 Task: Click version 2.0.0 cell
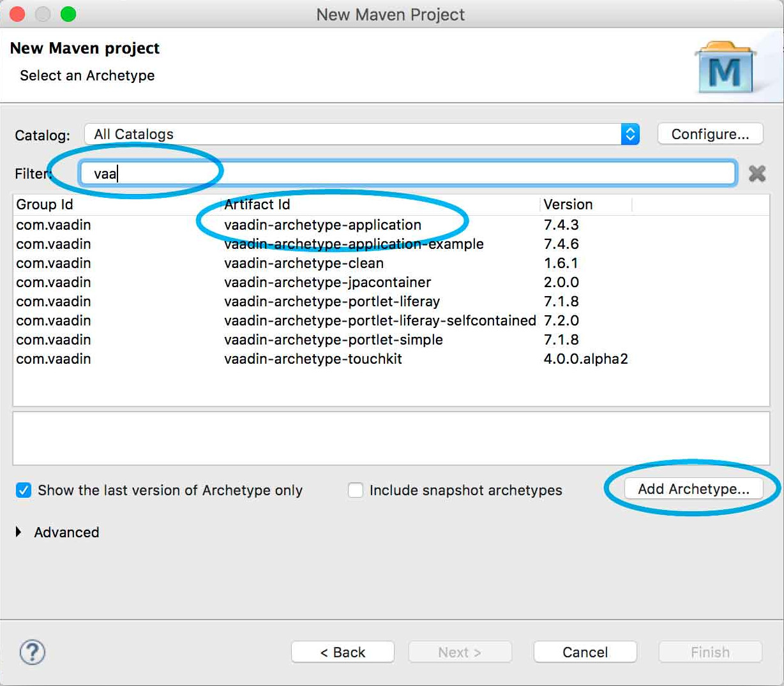[561, 282]
